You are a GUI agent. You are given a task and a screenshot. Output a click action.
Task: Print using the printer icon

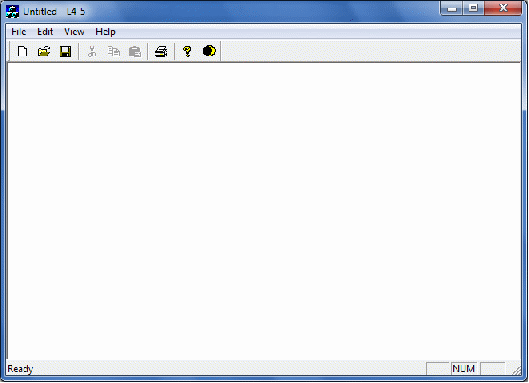pyautogui.click(x=161, y=51)
